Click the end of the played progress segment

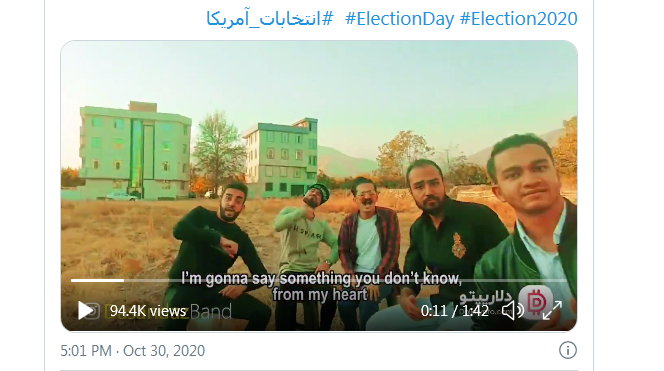(123, 280)
